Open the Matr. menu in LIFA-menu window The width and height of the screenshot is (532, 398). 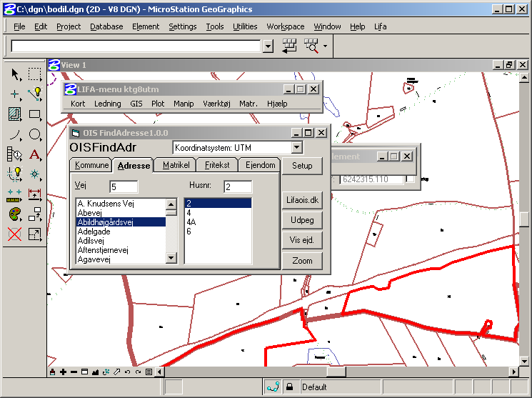(249, 104)
